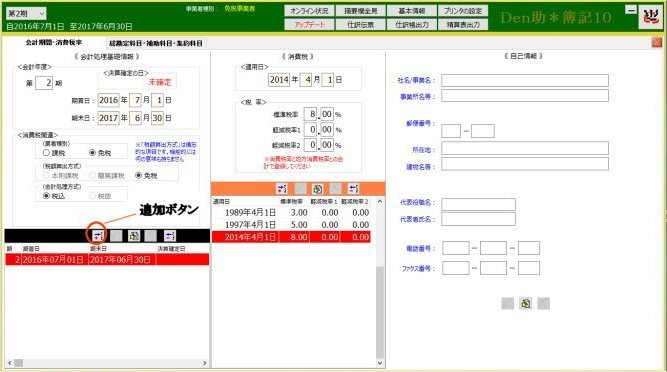Select the 1997年4月1日 tax rate row

coord(291,224)
